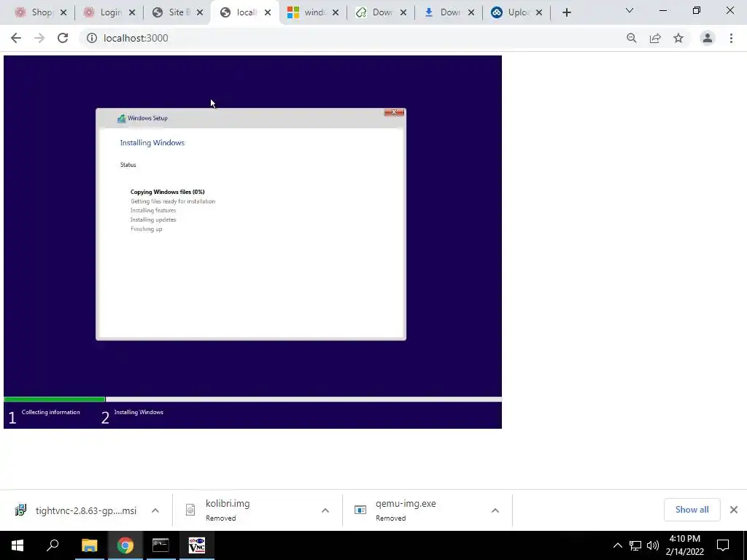Open volume tray icon
Screen dimensions: 747x560
tap(653, 545)
